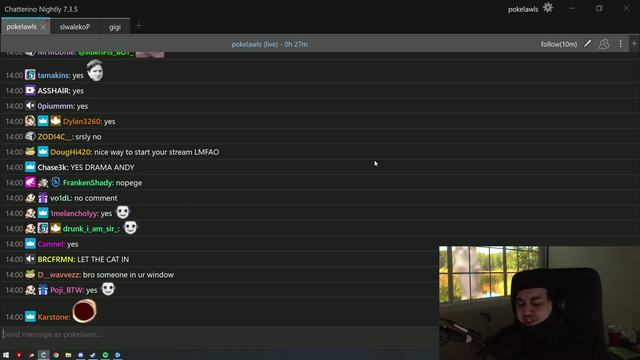The image size is (640, 360).
Task: Open ZODI4C__ username profile
Action: [x=55, y=137]
